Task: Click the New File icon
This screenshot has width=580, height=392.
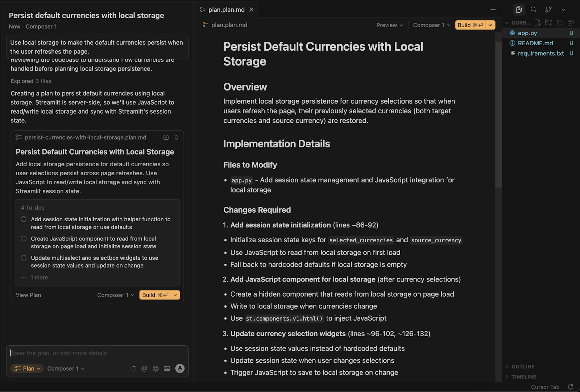Action: click(x=538, y=23)
